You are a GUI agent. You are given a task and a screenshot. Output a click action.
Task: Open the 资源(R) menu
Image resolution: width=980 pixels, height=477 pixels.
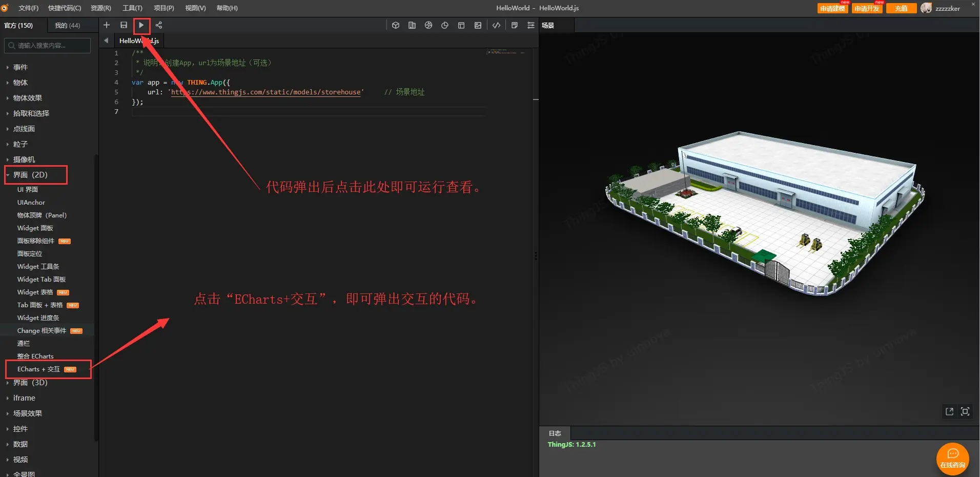click(100, 8)
